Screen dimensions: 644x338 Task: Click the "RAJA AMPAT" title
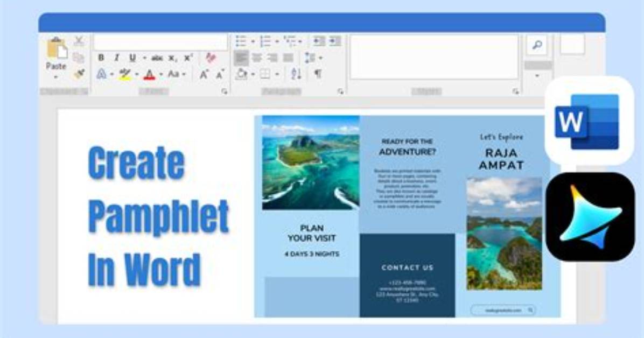[x=501, y=159]
